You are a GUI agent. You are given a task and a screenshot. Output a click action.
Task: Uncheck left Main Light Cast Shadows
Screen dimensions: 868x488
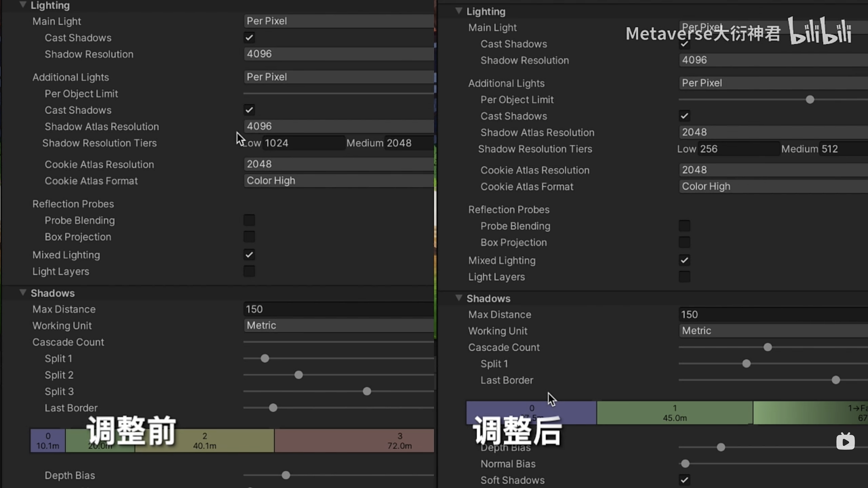(x=249, y=37)
